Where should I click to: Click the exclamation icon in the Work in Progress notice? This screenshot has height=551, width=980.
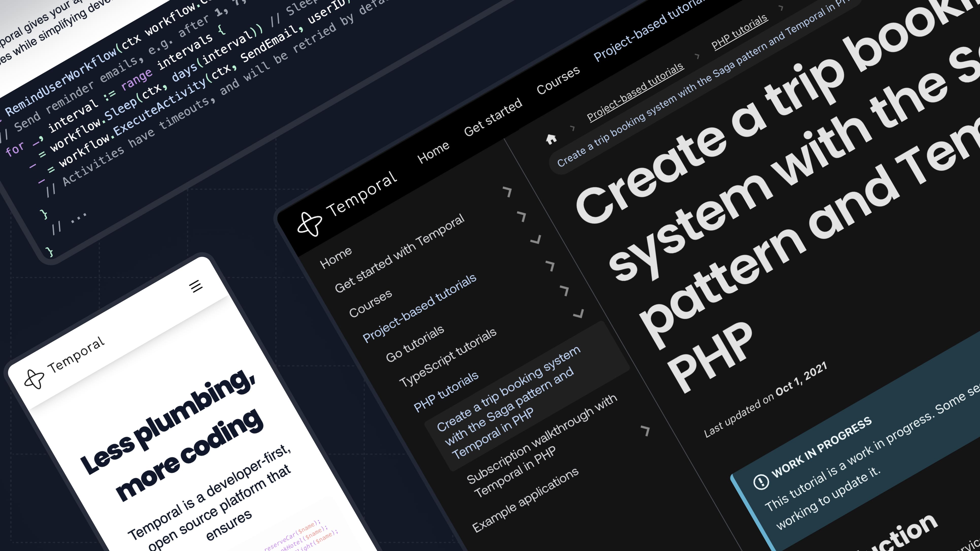761,482
